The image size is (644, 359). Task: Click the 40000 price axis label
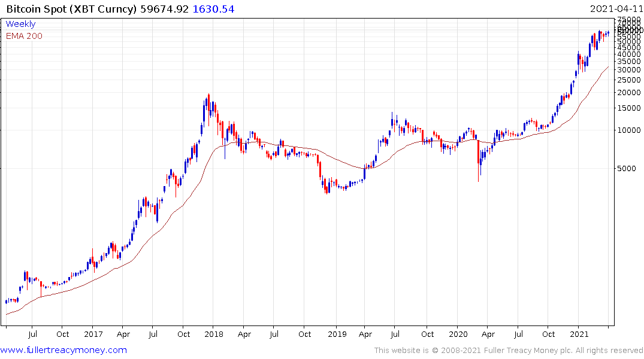629,54
